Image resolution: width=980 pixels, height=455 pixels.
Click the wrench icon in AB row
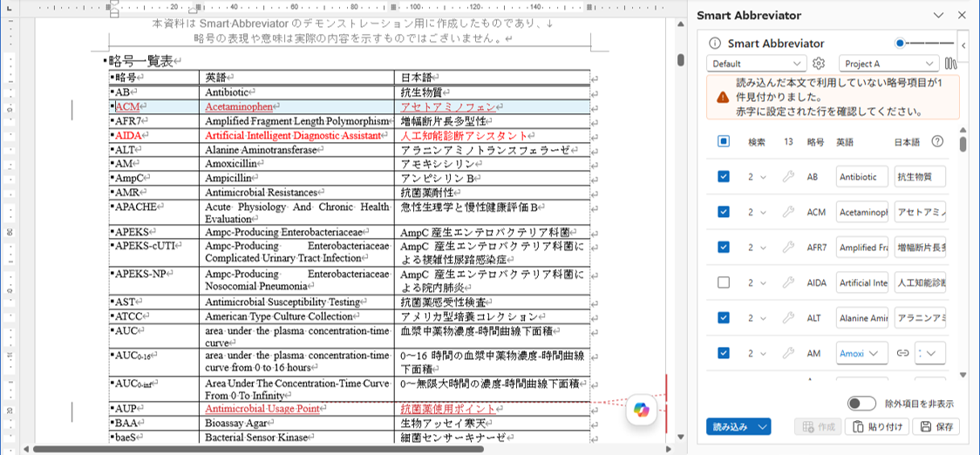[788, 177]
